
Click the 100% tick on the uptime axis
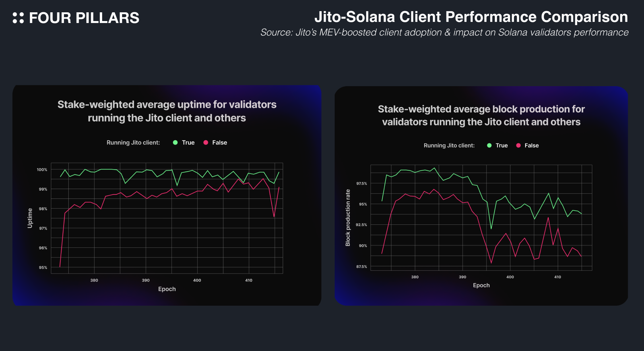click(42, 170)
